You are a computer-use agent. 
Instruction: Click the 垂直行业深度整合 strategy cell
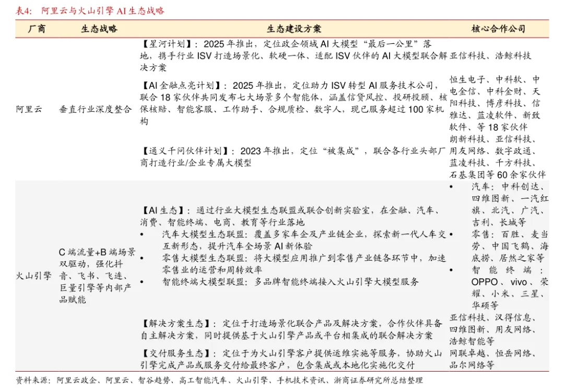point(96,109)
